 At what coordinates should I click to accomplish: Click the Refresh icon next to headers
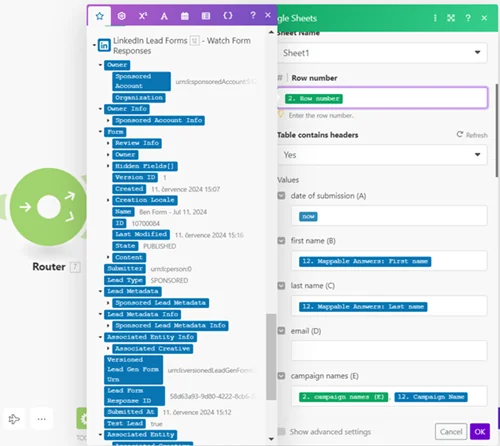pyautogui.click(x=460, y=134)
